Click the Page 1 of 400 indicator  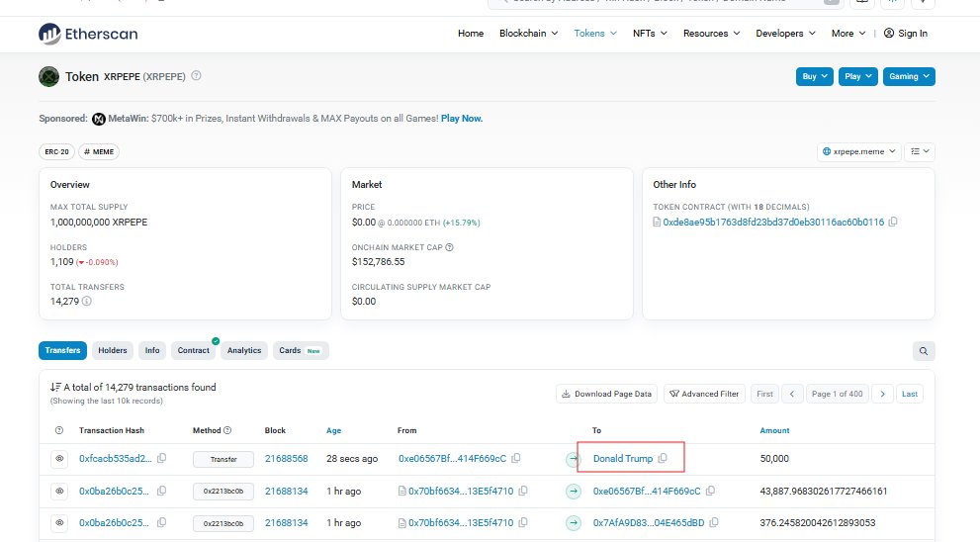tap(837, 394)
